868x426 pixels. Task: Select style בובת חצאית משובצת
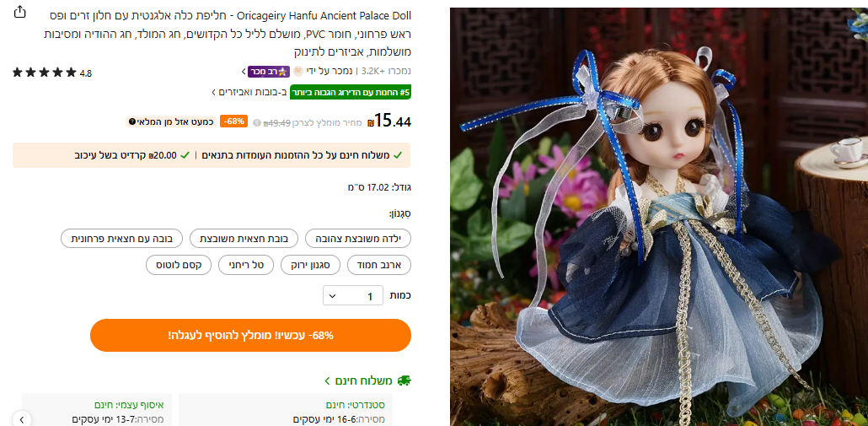coord(244,239)
